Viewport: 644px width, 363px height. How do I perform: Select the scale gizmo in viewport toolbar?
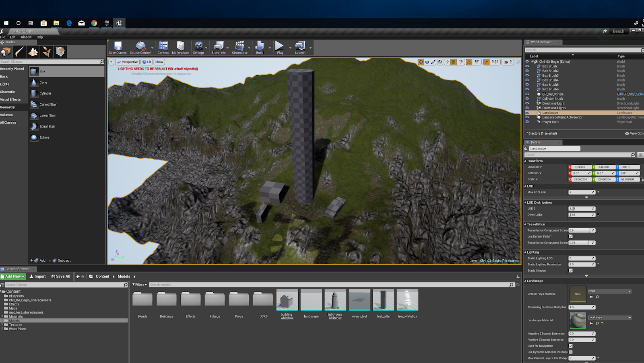click(433, 62)
